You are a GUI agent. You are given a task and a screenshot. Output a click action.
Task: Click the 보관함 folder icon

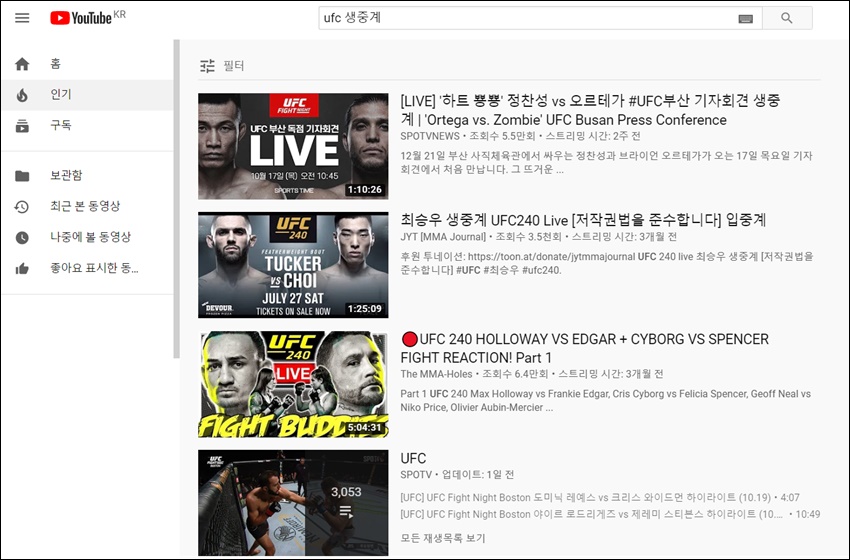22,176
